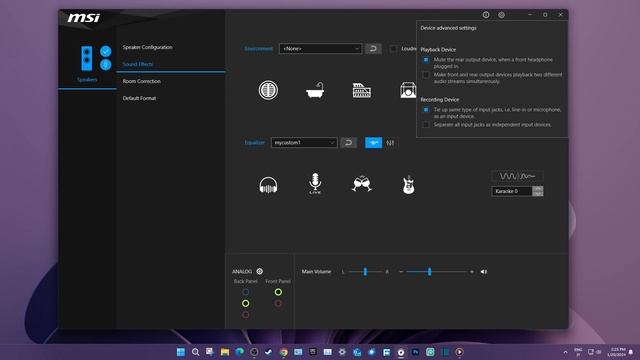Click the voice cancellation waveform button
Viewport: 640px width, 360px height.
click(x=517, y=176)
